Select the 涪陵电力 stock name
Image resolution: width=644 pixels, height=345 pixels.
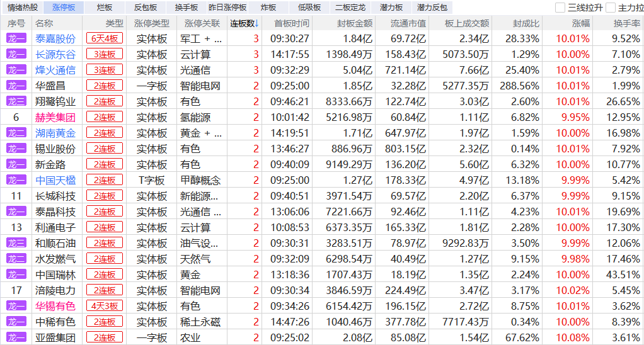[x=55, y=290]
